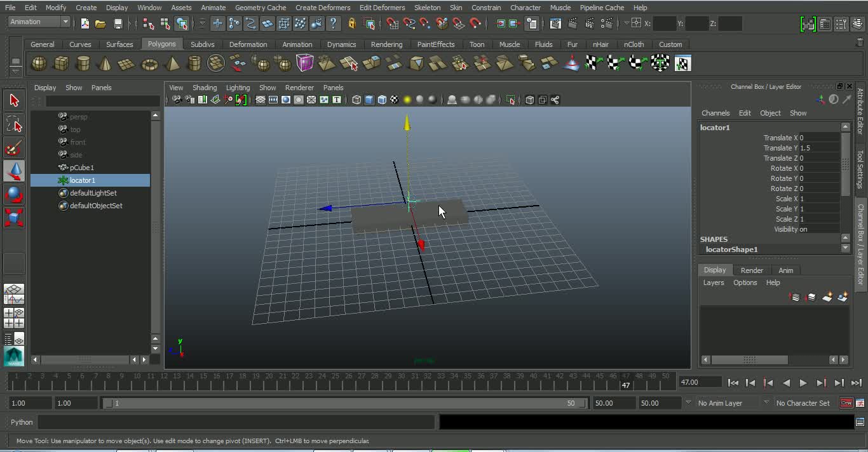The width and height of the screenshot is (868, 452).
Task: Open the viewport Lighting menu
Action: click(x=238, y=88)
